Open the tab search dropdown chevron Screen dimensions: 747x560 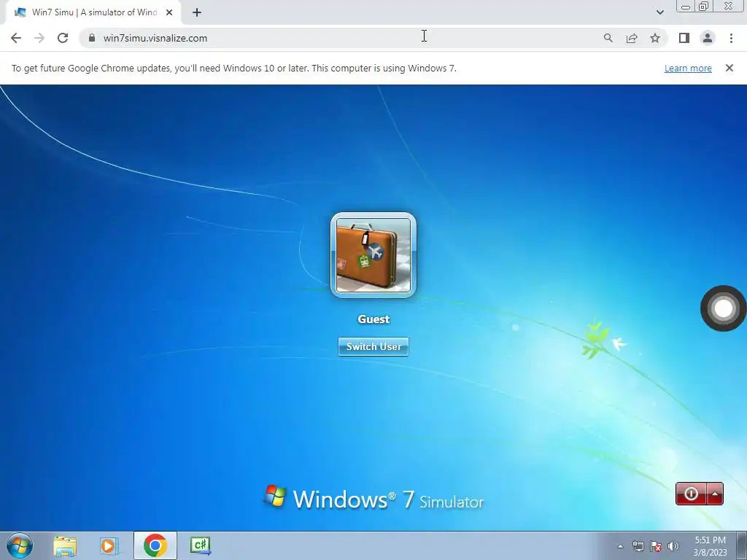pos(659,12)
